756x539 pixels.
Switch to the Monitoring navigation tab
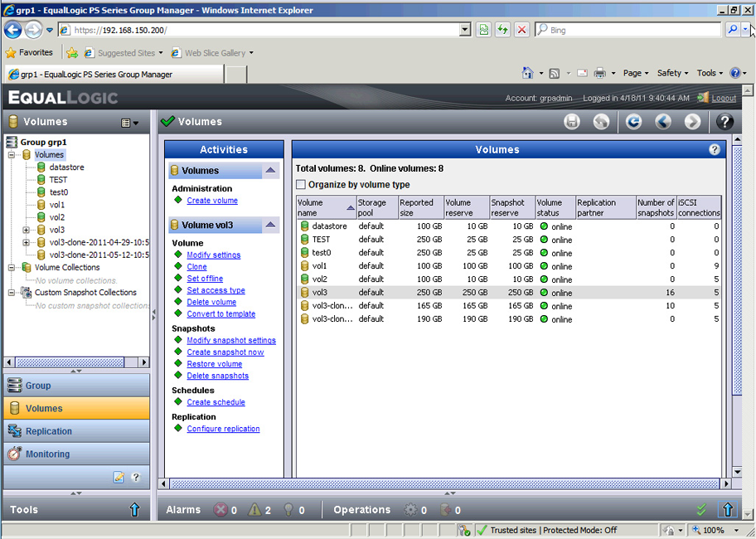pyautogui.click(x=76, y=454)
